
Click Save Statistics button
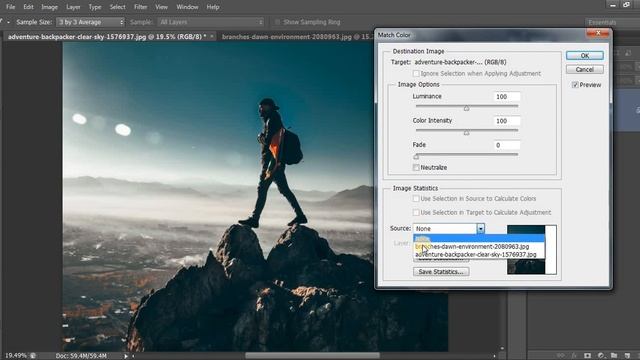coord(441,272)
